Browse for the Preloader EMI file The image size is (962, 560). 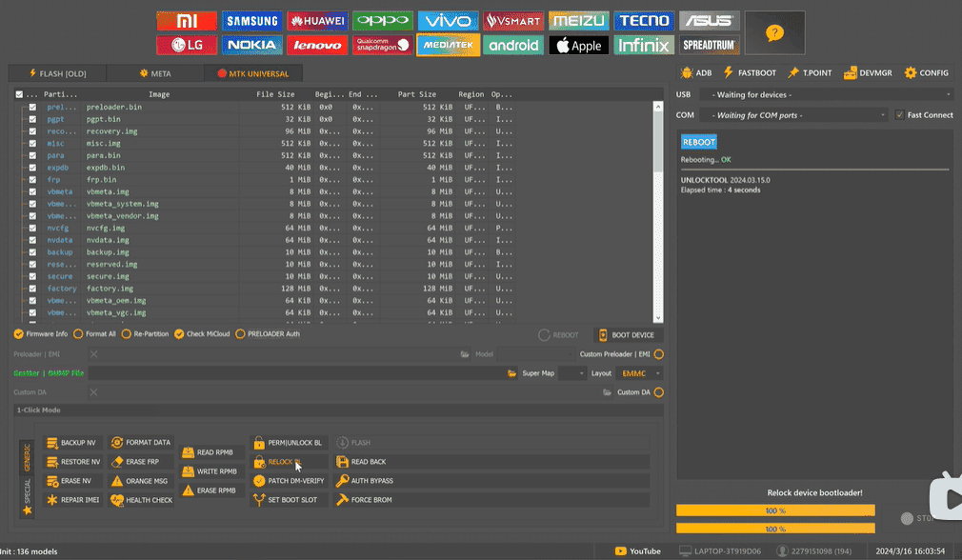(x=465, y=354)
